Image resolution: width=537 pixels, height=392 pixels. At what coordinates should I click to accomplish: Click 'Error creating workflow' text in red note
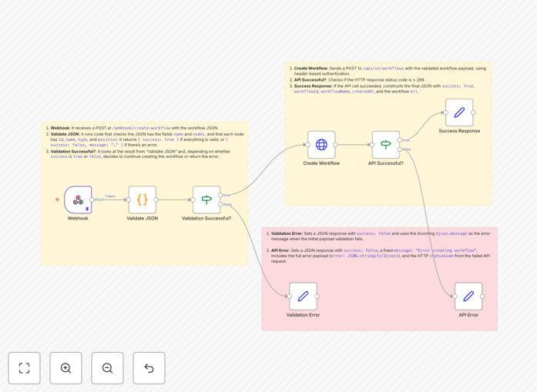tap(445, 250)
